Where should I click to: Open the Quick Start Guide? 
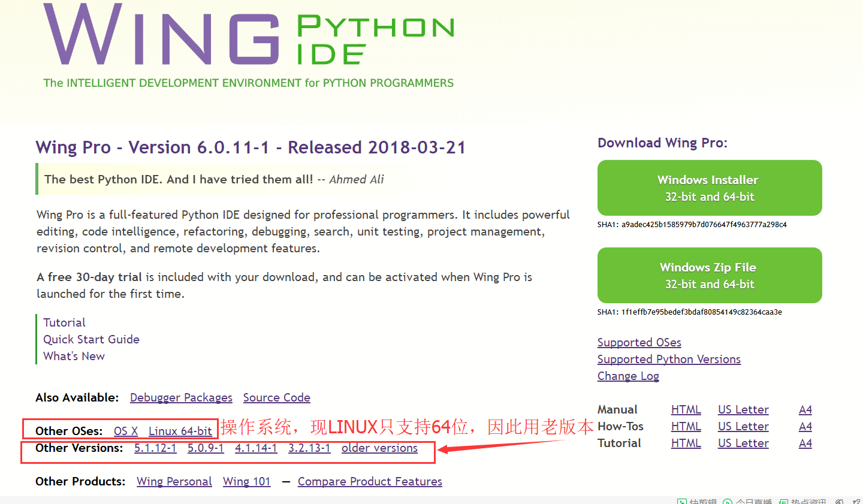click(x=91, y=339)
